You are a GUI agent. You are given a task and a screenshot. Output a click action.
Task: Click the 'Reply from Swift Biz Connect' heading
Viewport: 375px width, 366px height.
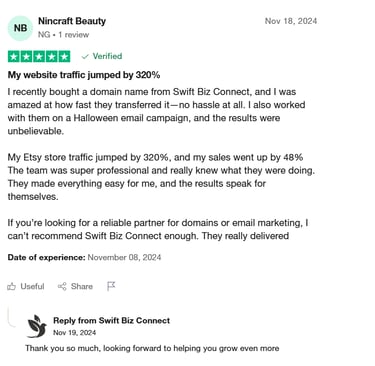point(111,320)
